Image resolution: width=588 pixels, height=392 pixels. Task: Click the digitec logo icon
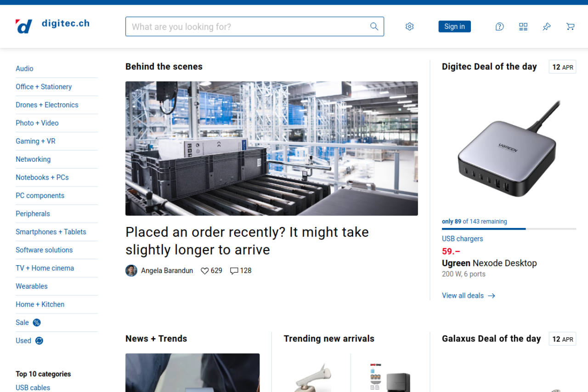coord(24,27)
